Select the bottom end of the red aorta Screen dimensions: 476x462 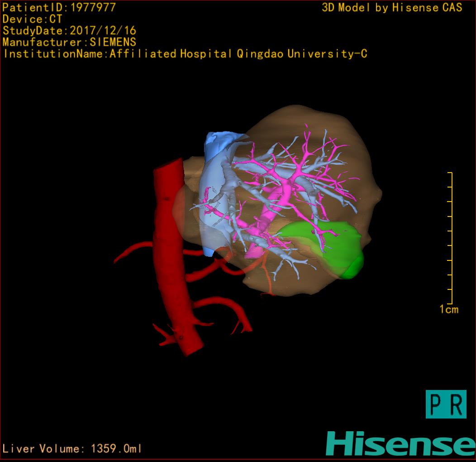[x=189, y=346]
